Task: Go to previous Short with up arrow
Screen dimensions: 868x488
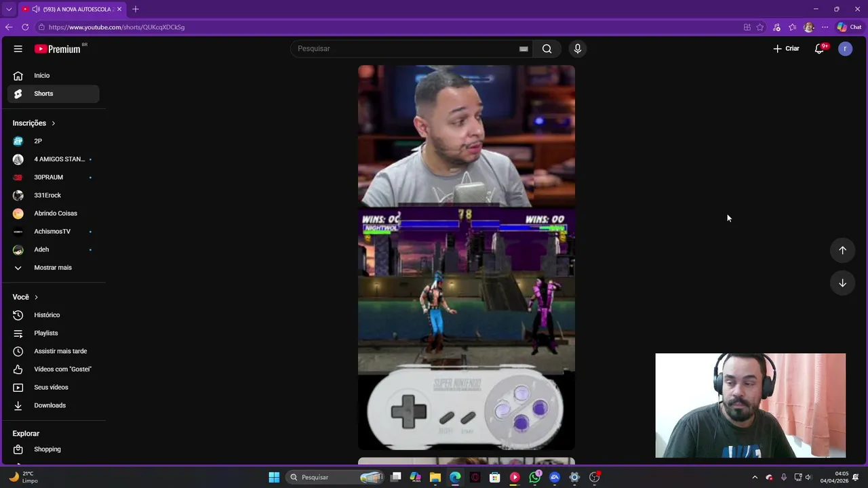Action: tap(842, 250)
